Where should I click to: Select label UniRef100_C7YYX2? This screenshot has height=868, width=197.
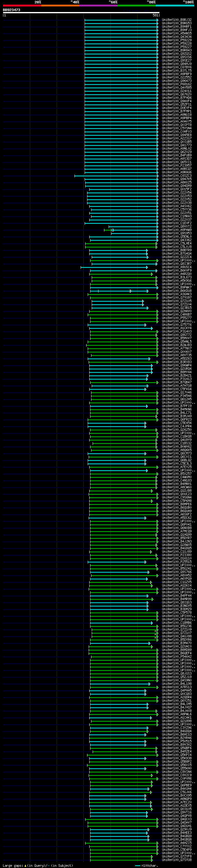176,846
